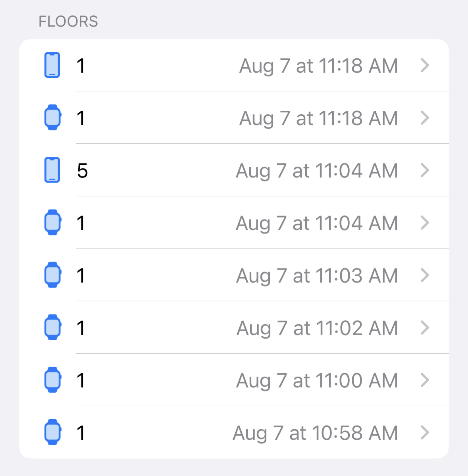Click the iPhone icon in the 11:18 AM row
The image size is (468, 476).
point(52,65)
